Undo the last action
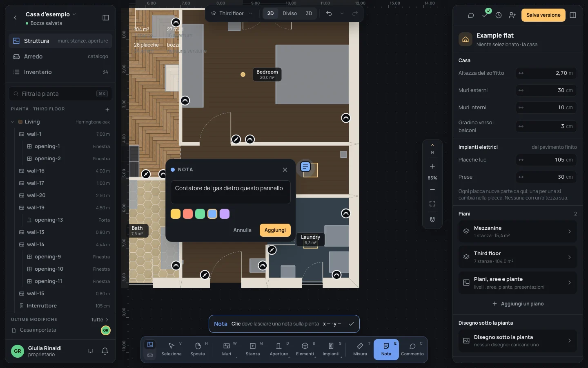Viewport: 588px width, 368px height. 329,13
